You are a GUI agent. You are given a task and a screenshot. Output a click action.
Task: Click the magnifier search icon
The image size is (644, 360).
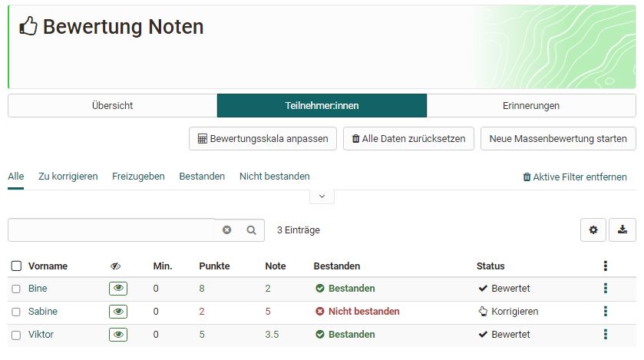click(251, 230)
